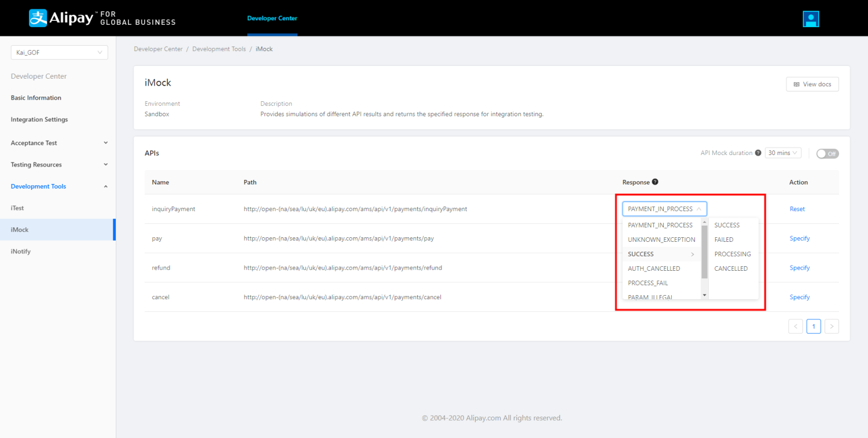Open the Kai_GOF account dropdown
The height and width of the screenshot is (438, 868).
60,52
